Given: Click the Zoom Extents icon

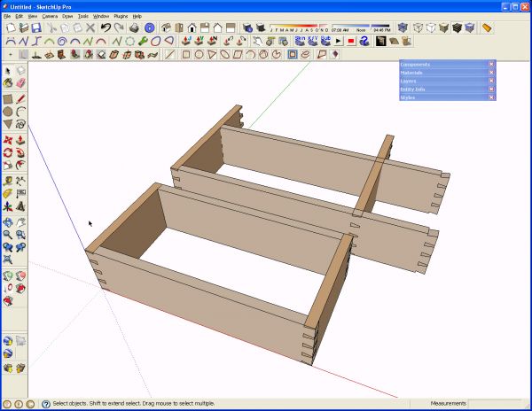Looking at the screenshot, I should [8, 260].
